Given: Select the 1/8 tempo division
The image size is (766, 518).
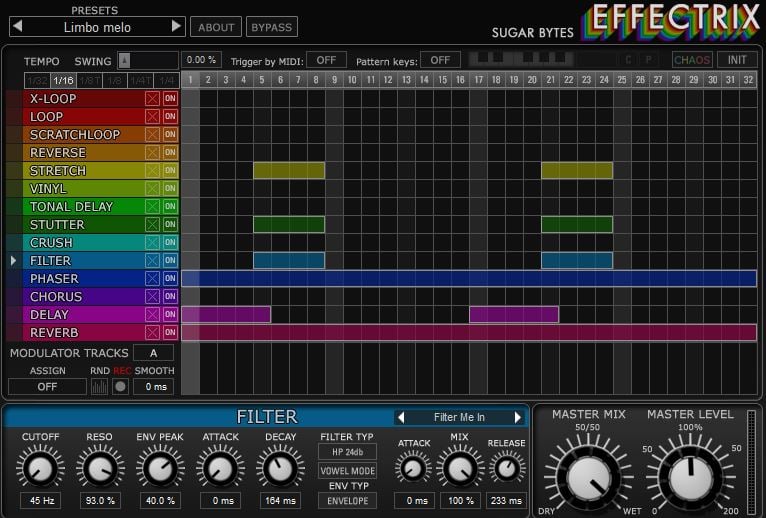Looking at the screenshot, I should pyautogui.click(x=115, y=81).
